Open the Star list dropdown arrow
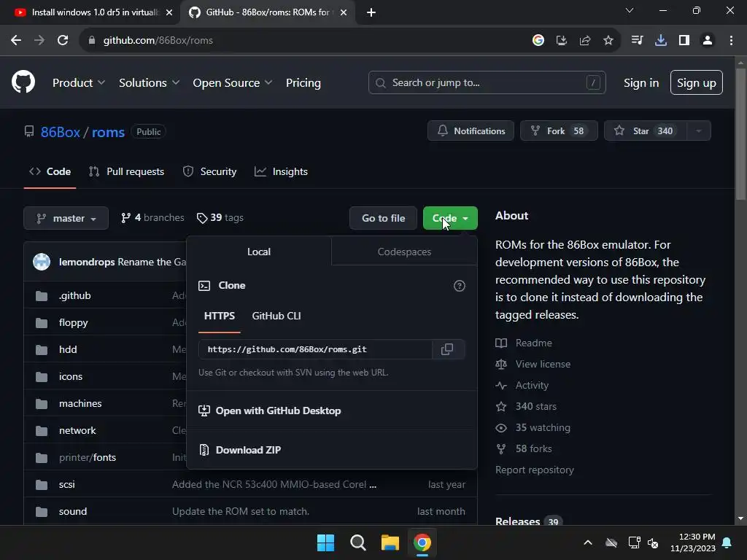 (699, 131)
